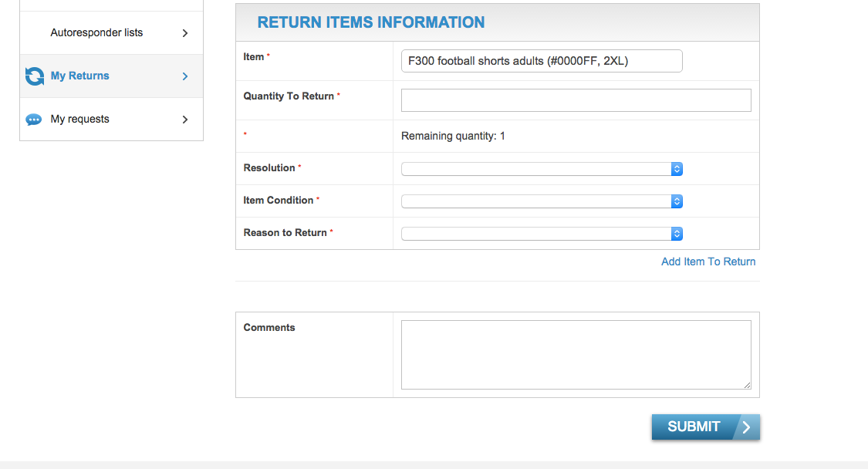Viewport: 868px width, 469px height.
Task: Click the chevron arrow beside My requests
Action: (x=185, y=120)
